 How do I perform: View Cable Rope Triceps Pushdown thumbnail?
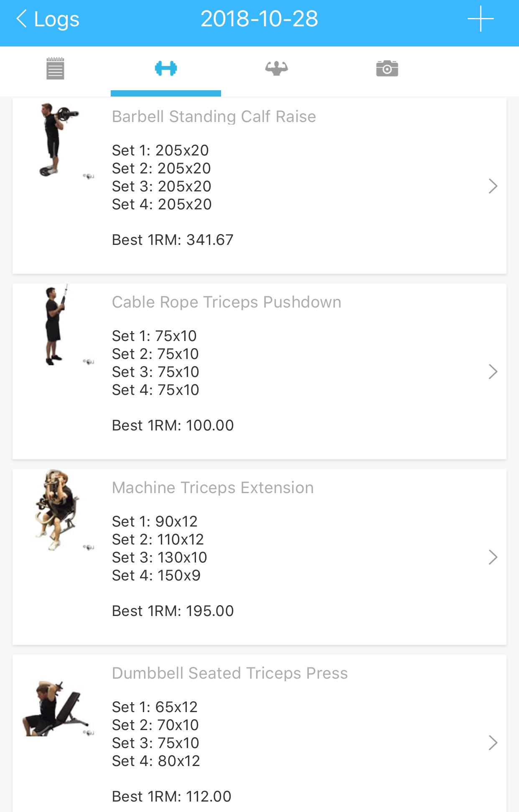coord(54,325)
